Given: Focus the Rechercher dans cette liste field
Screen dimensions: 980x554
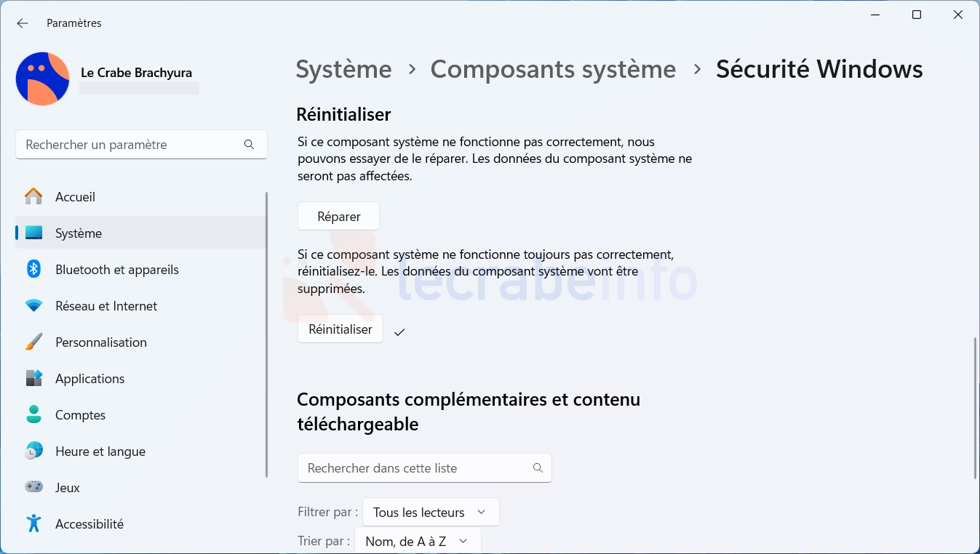Looking at the screenshot, I should click(415, 468).
